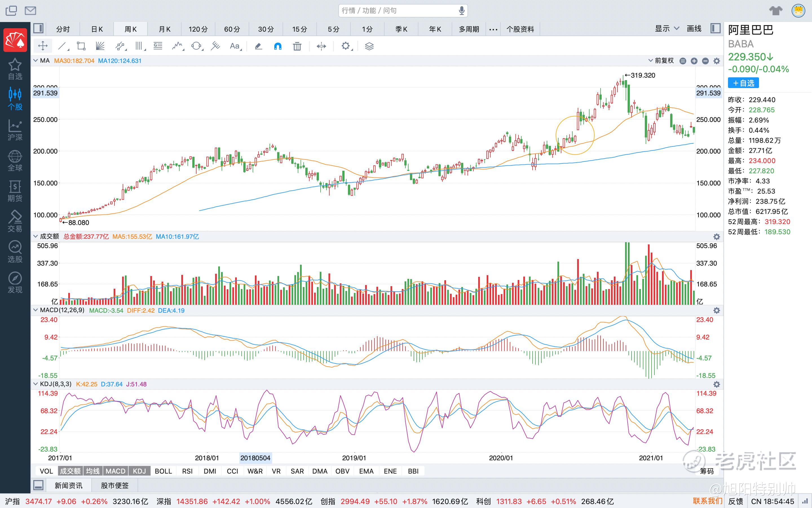Viewport: 812px width, 508px height.
Task: Pick the fan lines drawing tool
Action: click(100, 46)
